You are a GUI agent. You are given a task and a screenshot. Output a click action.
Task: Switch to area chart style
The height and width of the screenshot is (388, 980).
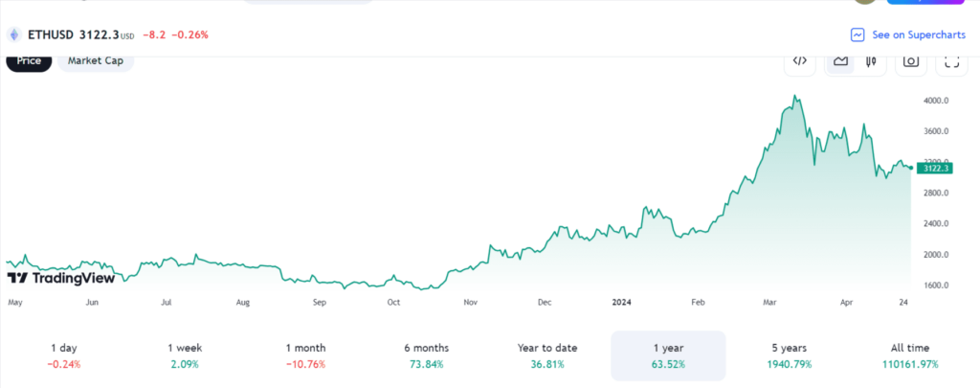tap(840, 61)
